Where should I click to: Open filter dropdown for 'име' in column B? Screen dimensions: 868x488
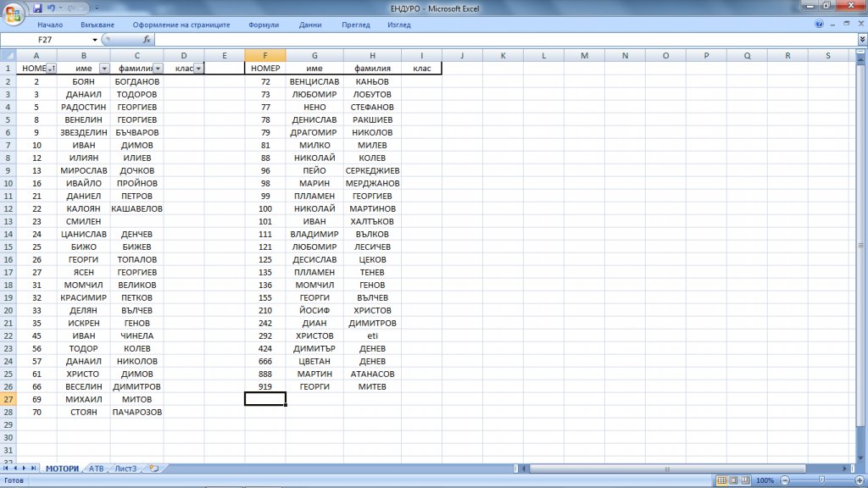pyautogui.click(x=104, y=69)
